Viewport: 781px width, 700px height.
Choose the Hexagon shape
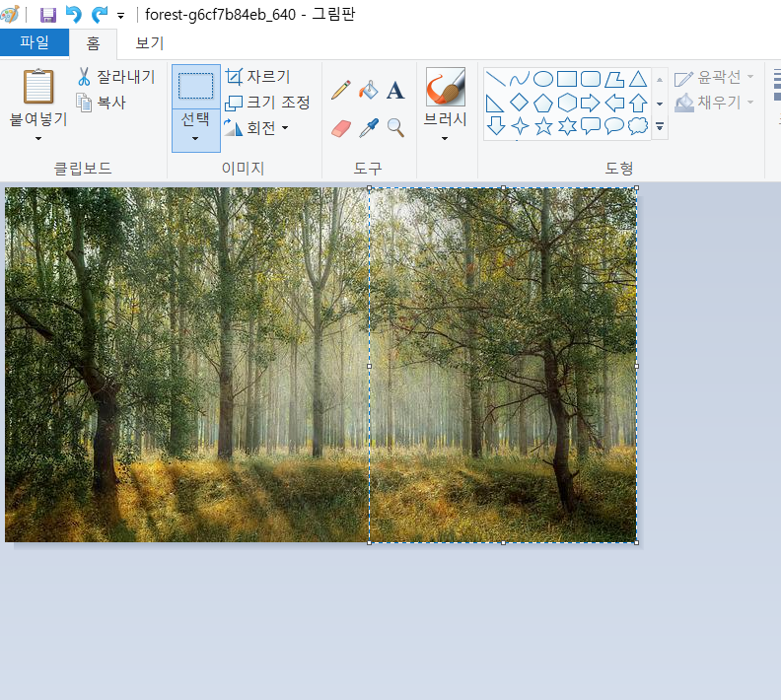[x=567, y=103]
